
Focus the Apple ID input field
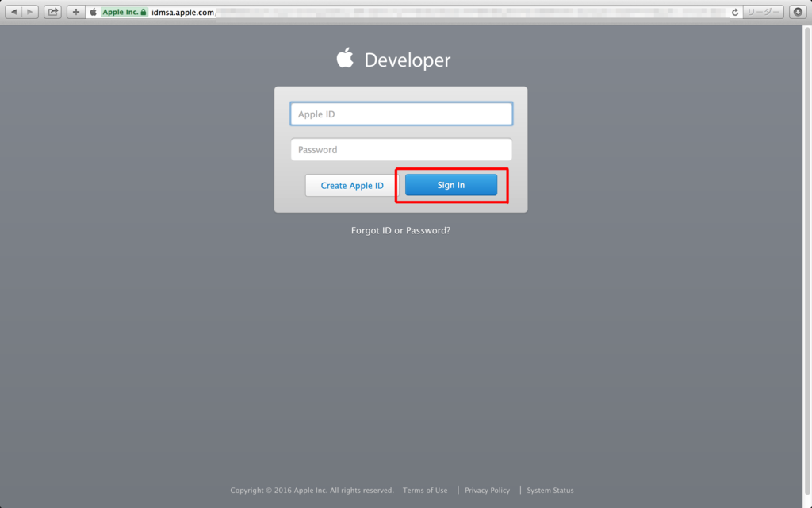click(401, 114)
